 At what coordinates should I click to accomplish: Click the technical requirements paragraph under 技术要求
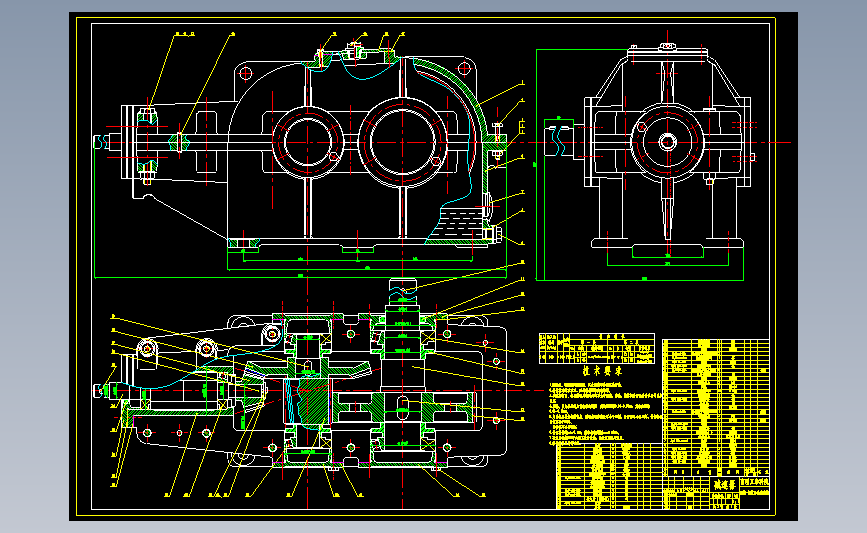(605, 413)
